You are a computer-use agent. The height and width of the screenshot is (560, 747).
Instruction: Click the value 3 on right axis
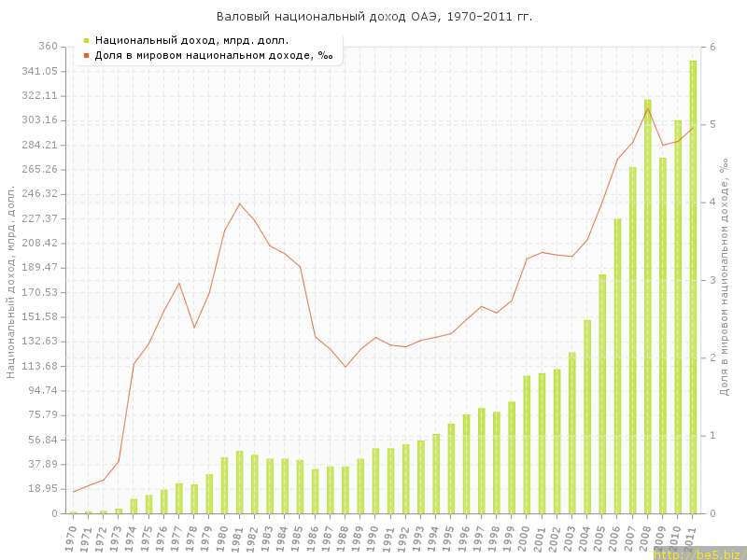712,280
